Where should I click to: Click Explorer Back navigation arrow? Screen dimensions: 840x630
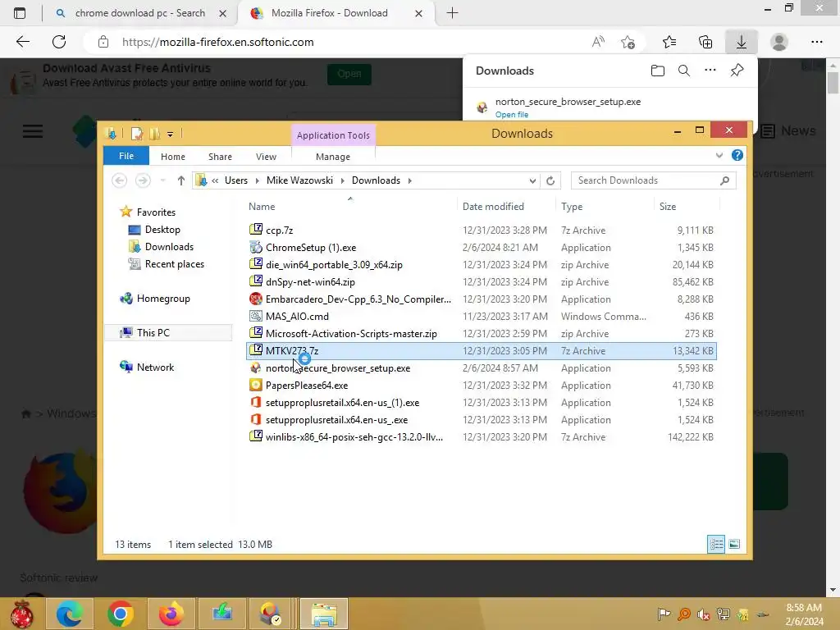tap(120, 180)
